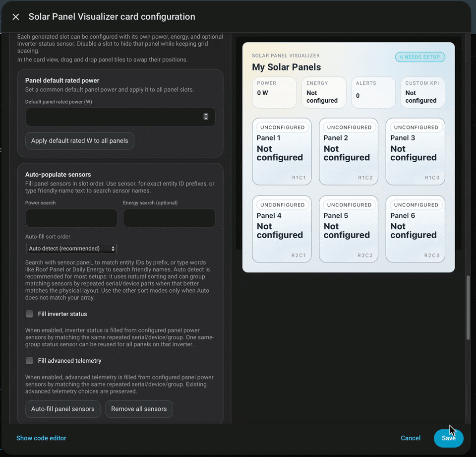The height and width of the screenshot is (457, 476).
Task: Click the Default panel rated power field
Action: 120,117
